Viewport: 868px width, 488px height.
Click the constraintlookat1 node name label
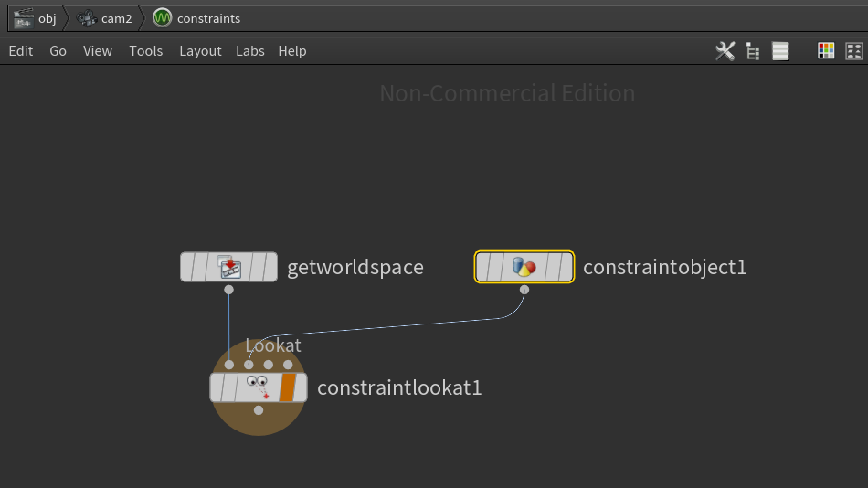pos(399,387)
